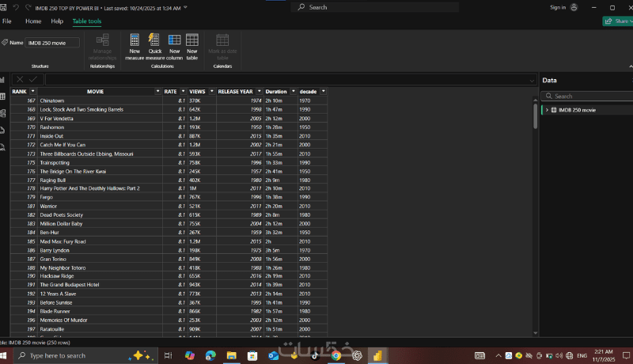Click the Data pane Search field
Image resolution: width=633 pixels, height=364 pixels.
pos(587,96)
